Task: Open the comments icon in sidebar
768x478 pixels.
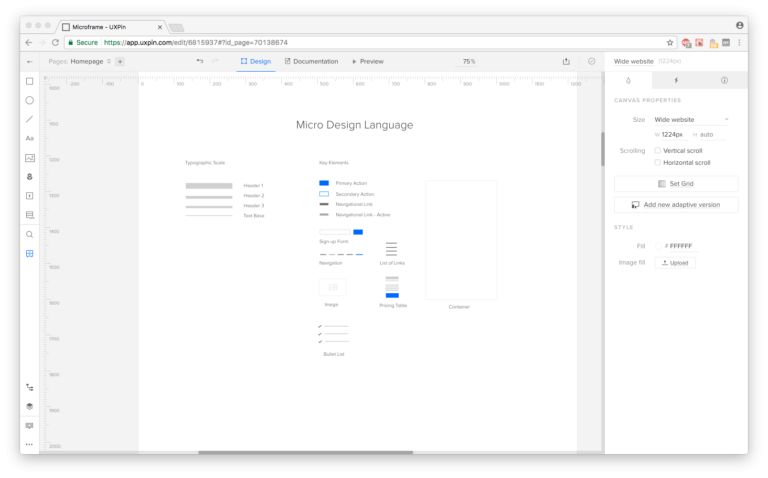Action: 29,426
